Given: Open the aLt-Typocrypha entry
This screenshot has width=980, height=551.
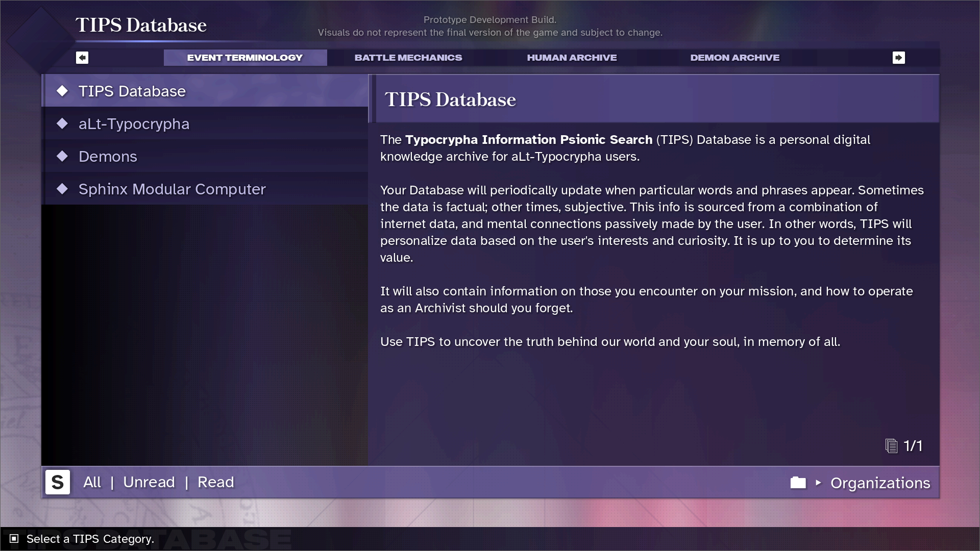Looking at the screenshot, I should click(134, 124).
